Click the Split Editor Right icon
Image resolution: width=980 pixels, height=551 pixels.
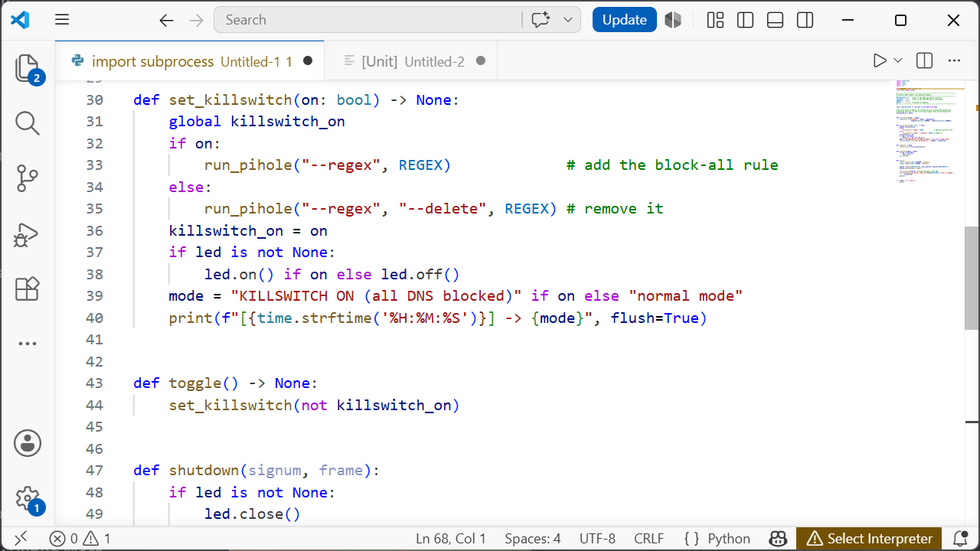(924, 60)
